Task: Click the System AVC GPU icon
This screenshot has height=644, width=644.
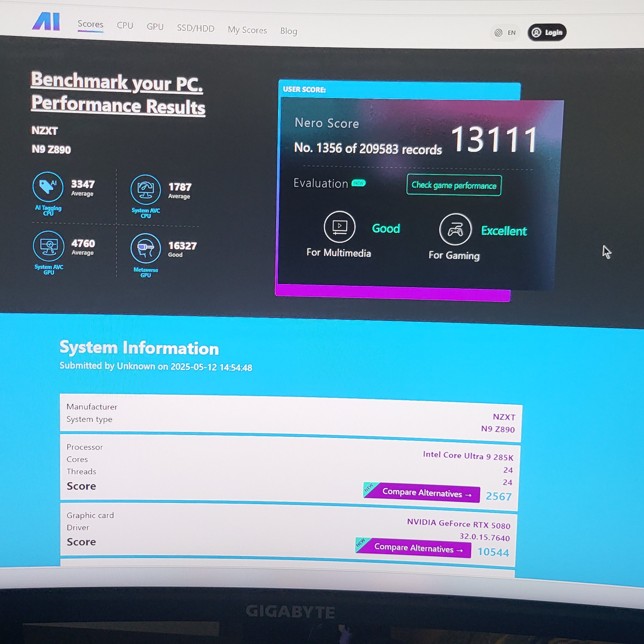Action: [x=49, y=246]
